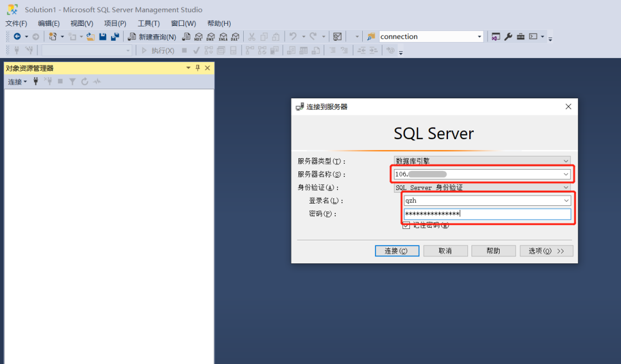The image size is (621, 364).
Task: Click the Options >> button
Action: click(546, 251)
